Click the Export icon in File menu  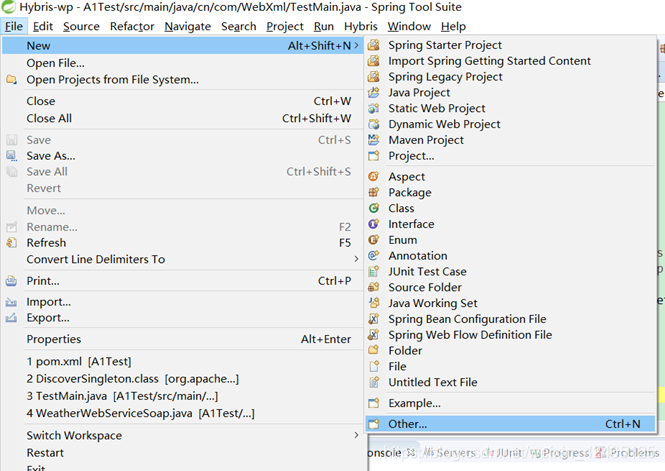[11, 318]
